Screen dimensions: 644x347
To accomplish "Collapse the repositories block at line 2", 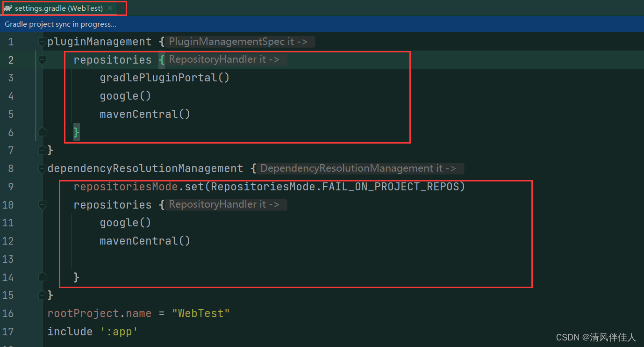I will click(x=43, y=60).
